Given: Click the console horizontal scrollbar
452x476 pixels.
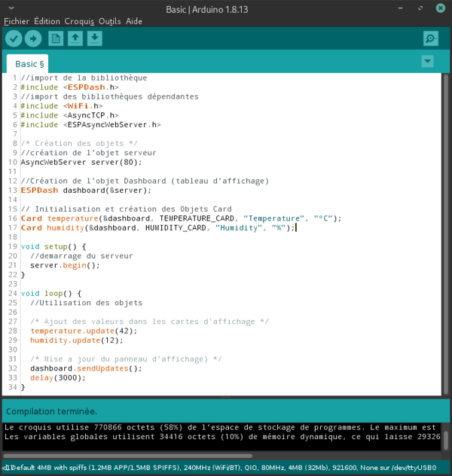Looking at the screenshot, I should pos(127,456).
